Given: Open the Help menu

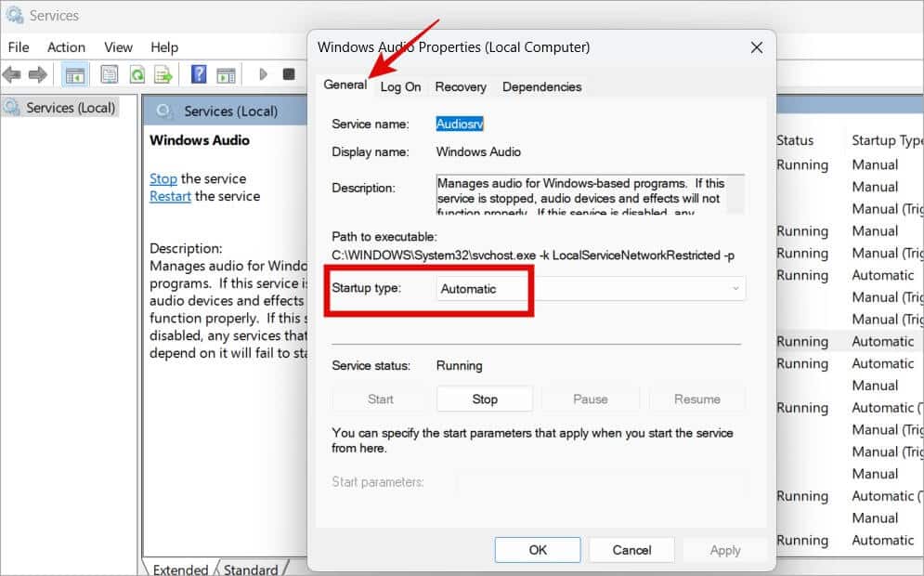Looking at the screenshot, I should 164,47.
